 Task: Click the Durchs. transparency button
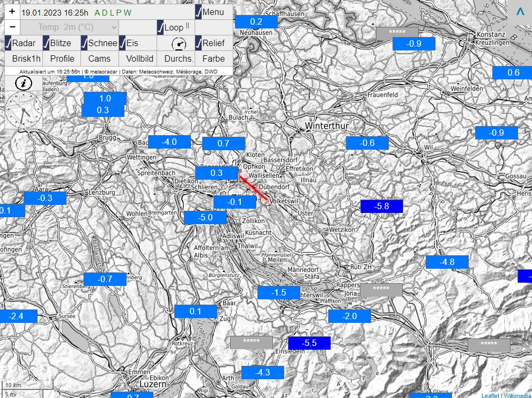tap(179, 58)
